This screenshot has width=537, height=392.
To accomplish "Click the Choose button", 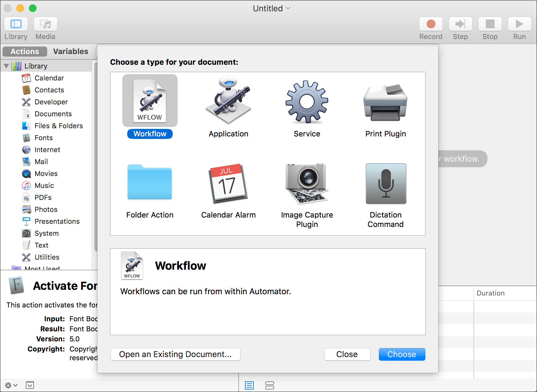I will tap(402, 354).
